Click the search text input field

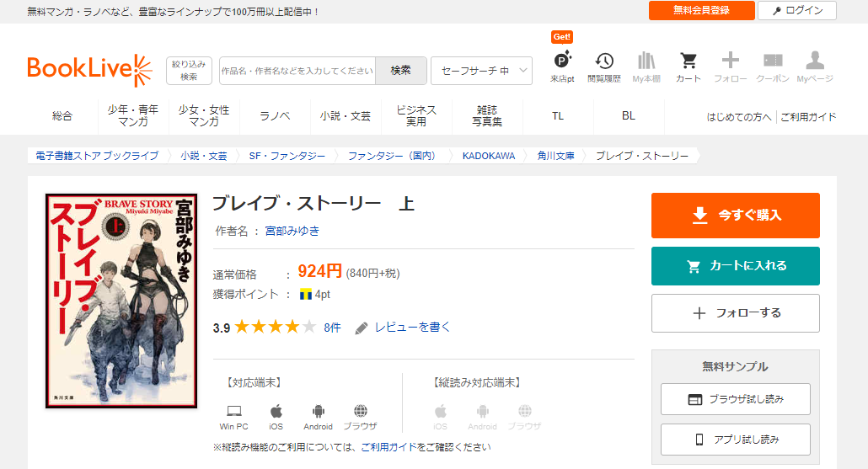click(x=297, y=70)
